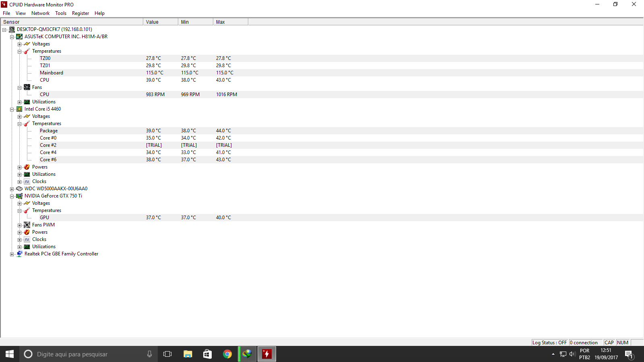Click the Log Status OFF status bar entry

[x=549, y=343]
